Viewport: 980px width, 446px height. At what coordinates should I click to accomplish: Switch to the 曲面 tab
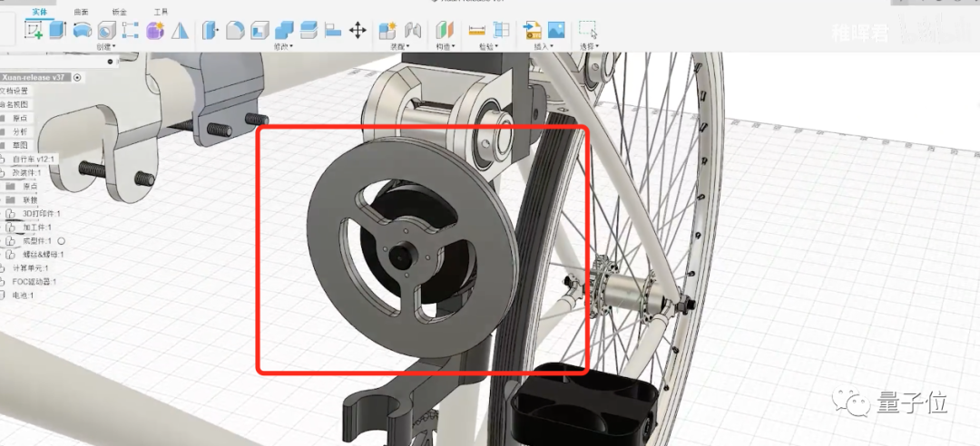82,12
